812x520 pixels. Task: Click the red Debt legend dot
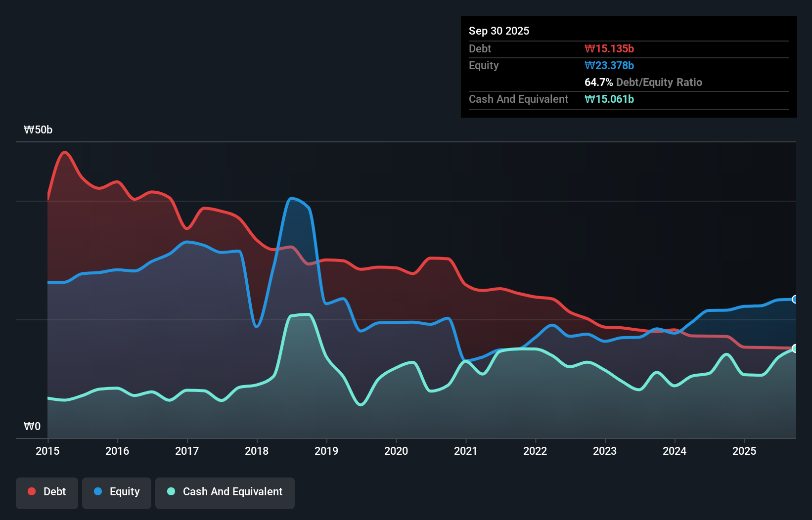coord(31,491)
